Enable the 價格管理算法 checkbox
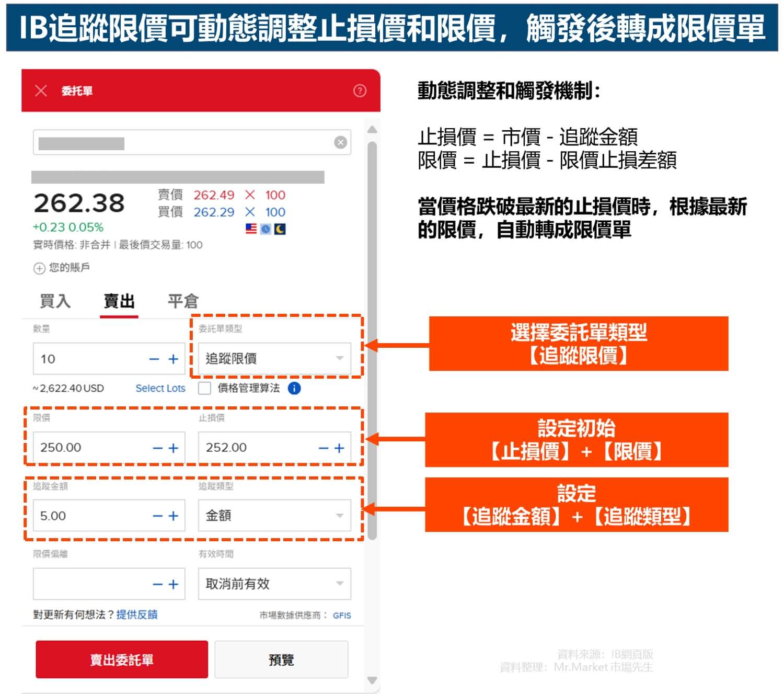This screenshot has height=694, width=784. point(204,388)
